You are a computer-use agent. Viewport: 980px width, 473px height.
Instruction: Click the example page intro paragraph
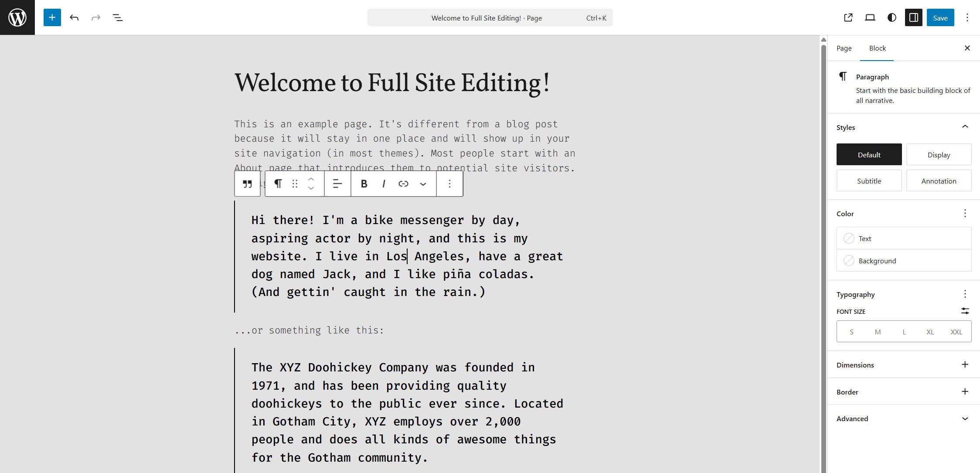(405, 146)
